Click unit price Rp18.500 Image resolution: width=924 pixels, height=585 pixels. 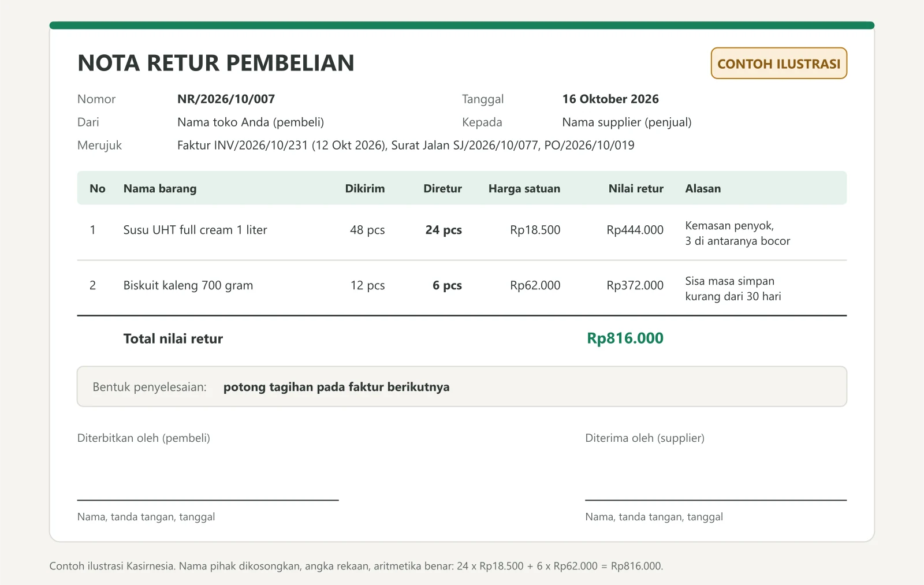pos(535,230)
